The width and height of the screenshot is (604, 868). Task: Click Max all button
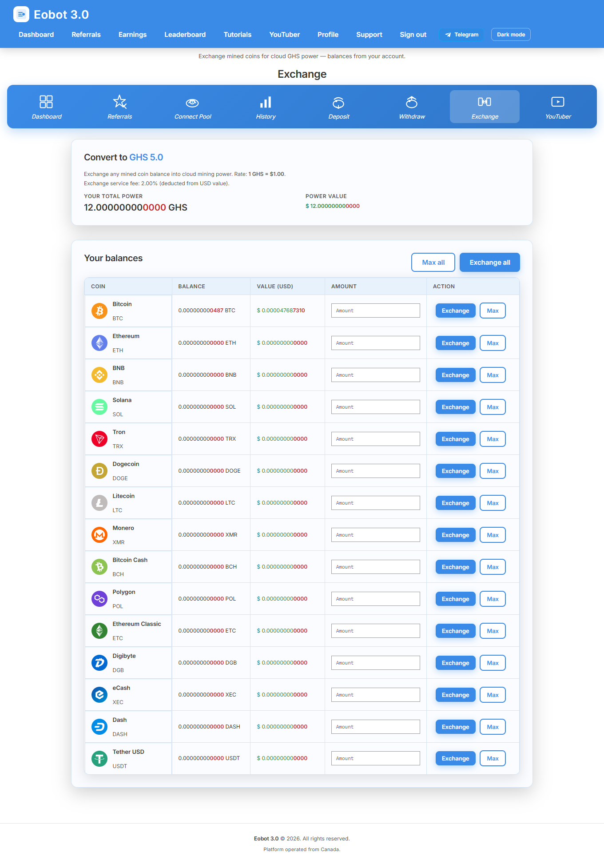(x=433, y=263)
